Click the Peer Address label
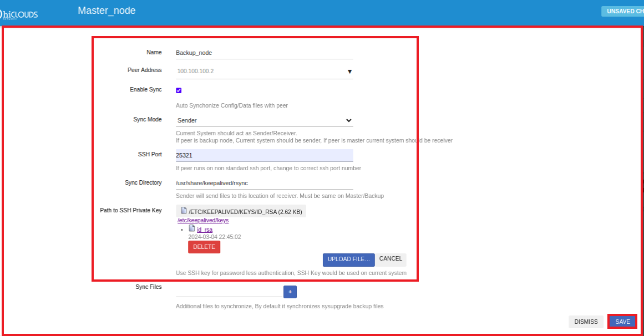 (x=145, y=70)
